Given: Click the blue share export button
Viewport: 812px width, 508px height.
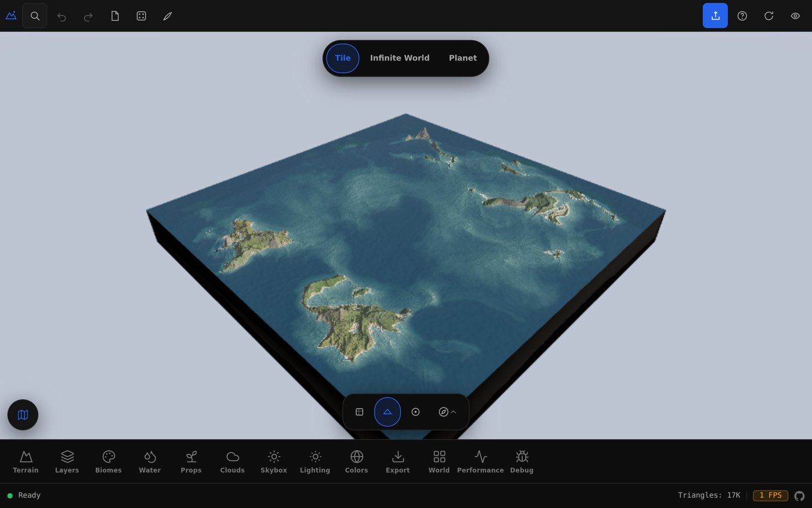Looking at the screenshot, I should tap(715, 16).
